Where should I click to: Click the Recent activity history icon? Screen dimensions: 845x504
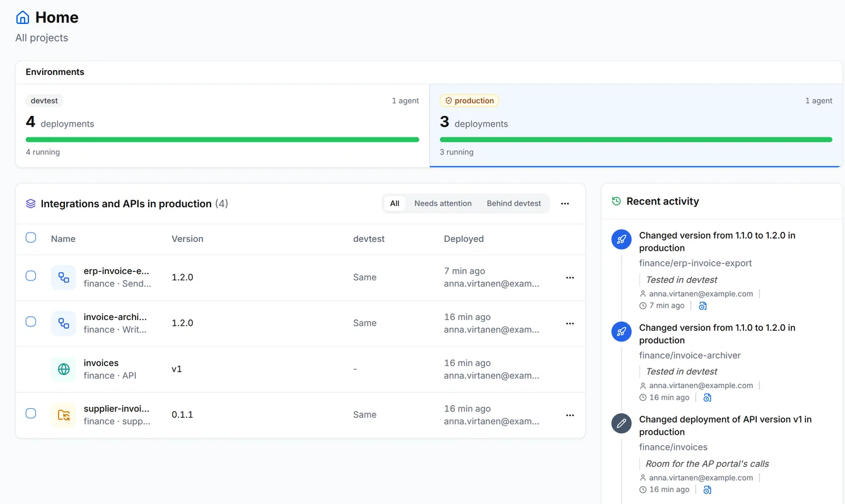tap(616, 201)
